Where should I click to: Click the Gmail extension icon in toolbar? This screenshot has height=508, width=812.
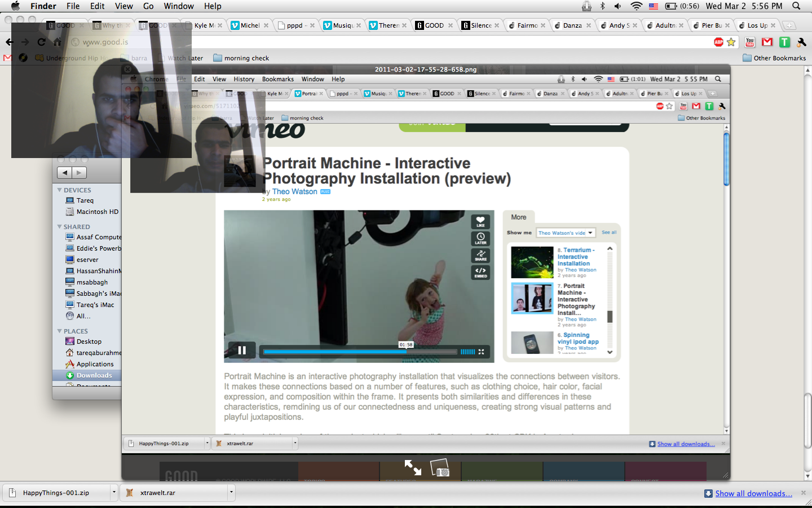pyautogui.click(x=767, y=42)
